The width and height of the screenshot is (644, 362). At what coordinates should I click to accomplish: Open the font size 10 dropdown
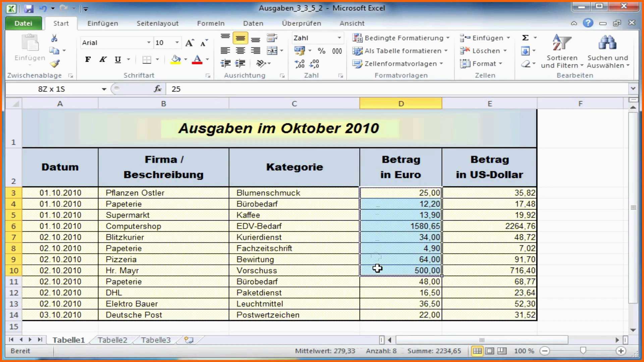[177, 43]
